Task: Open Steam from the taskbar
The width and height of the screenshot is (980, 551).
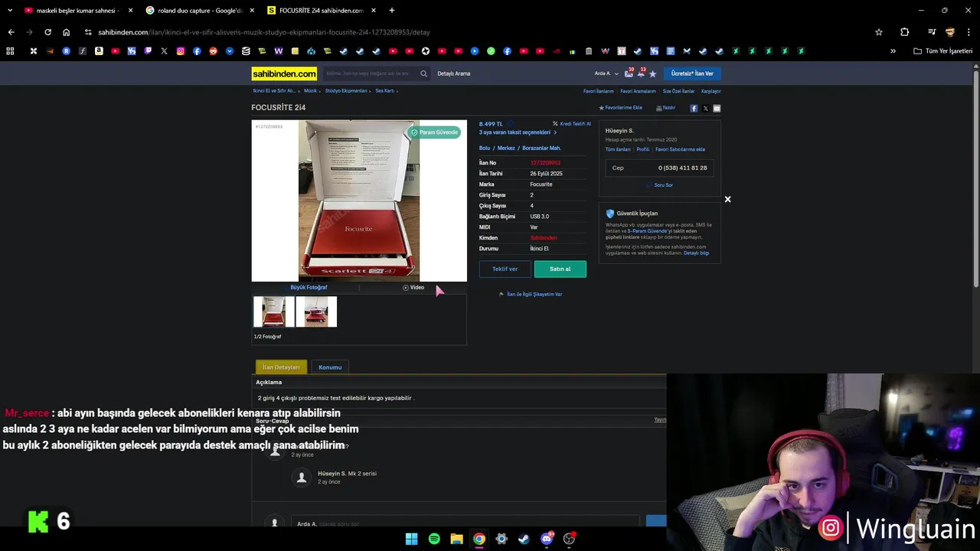Action: coord(524,539)
